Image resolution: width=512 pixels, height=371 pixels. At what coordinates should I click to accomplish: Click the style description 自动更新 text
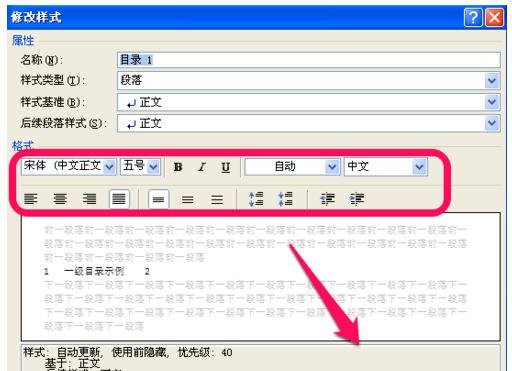(78, 352)
